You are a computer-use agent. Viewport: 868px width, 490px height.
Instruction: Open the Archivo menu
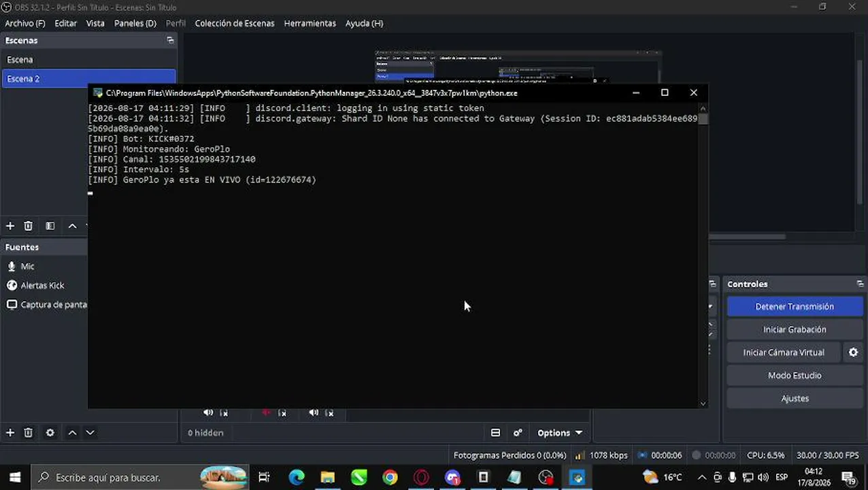(25, 23)
